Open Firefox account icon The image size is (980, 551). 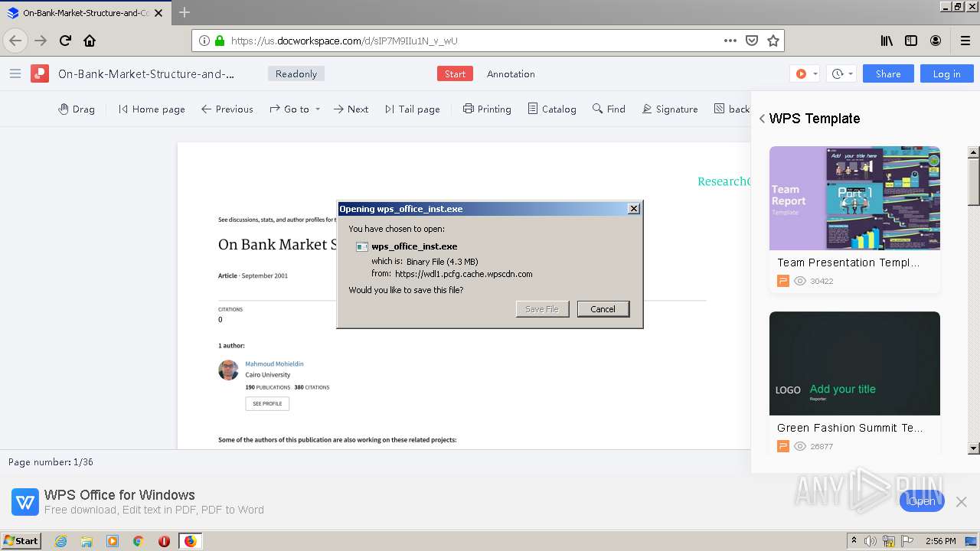(x=936, y=41)
